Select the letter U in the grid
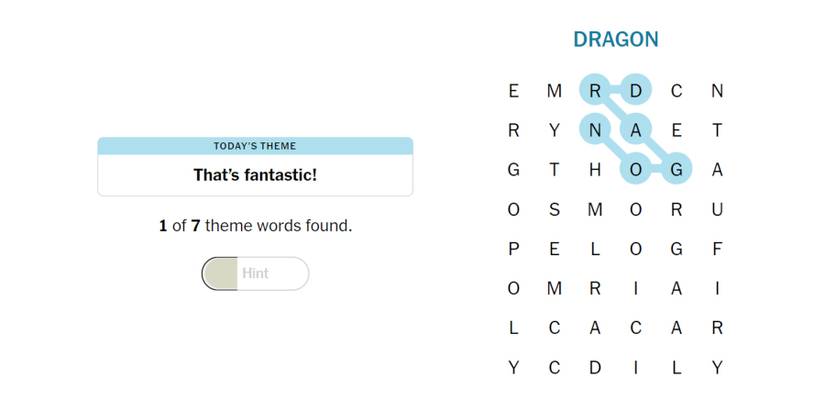Image resolution: width=825 pixels, height=413 pixels. pyautogui.click(x=717, y=209)
